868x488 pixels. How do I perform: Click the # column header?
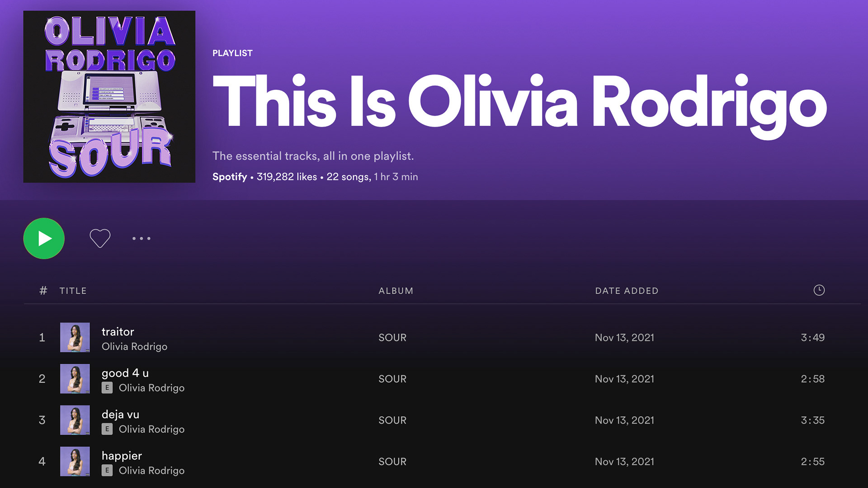[x=43, y=291]
